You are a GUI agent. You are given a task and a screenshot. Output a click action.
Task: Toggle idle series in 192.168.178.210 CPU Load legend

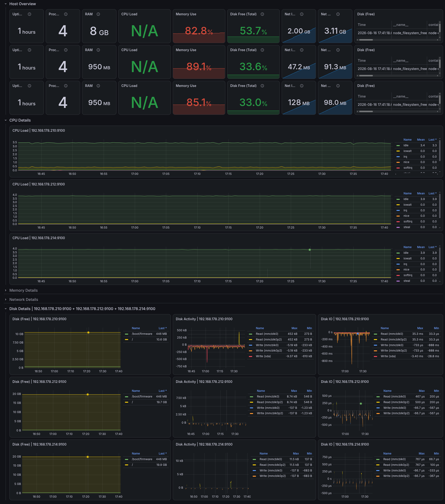coord(406,145)
